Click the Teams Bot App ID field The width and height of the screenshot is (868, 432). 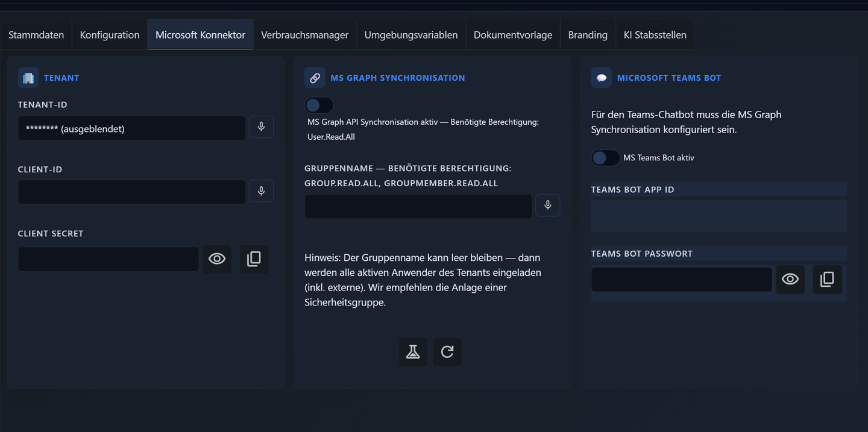click(719, 216)
